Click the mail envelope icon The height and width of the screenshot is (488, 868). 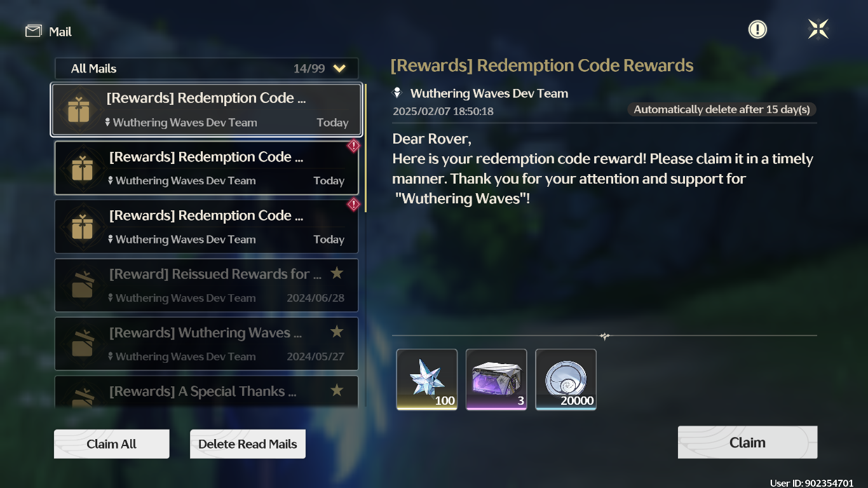tap(34, 31)
